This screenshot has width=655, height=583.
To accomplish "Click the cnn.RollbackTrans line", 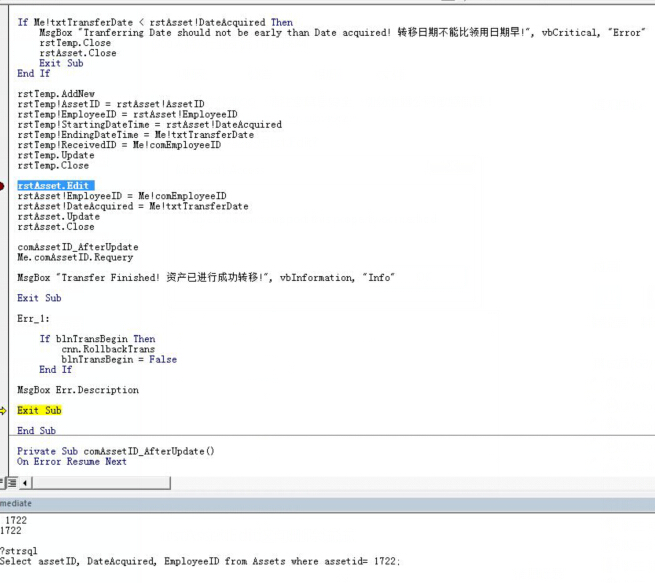I will tap(108, 349).
